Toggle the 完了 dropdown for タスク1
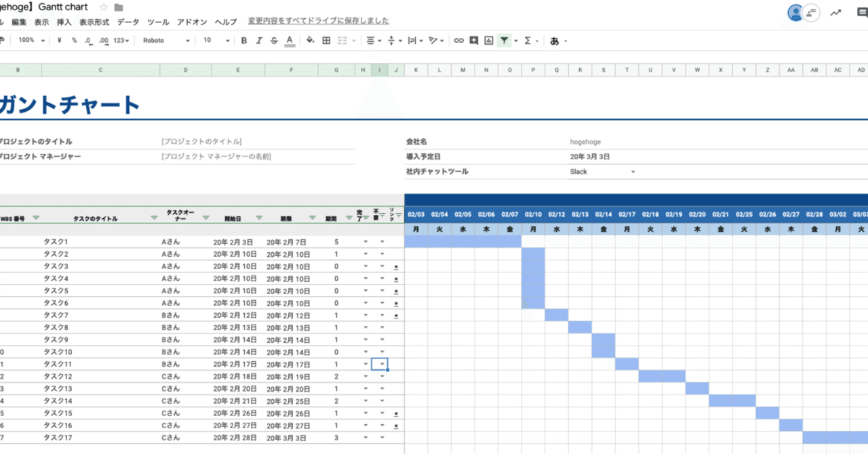 tap(366, 242)
